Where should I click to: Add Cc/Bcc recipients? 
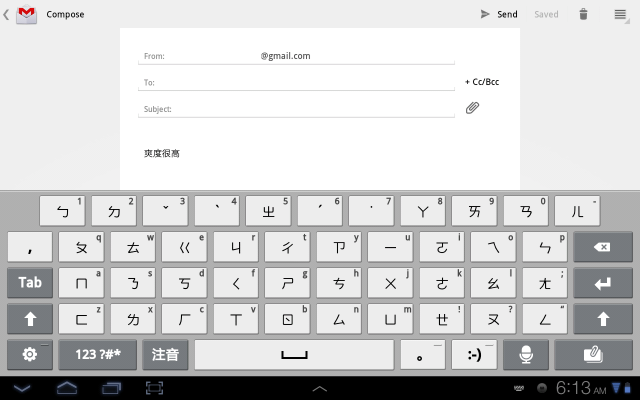click(x=482, y=82)
